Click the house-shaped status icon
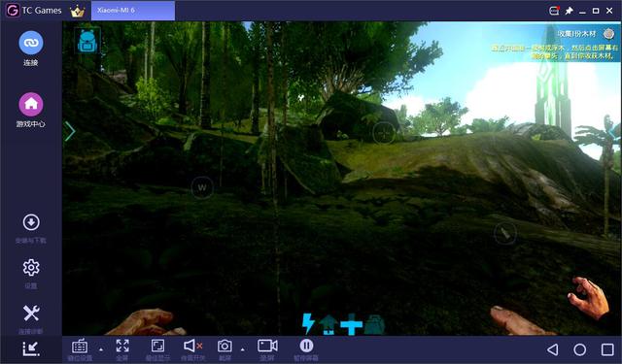The image size is (622, 364). 328,325
